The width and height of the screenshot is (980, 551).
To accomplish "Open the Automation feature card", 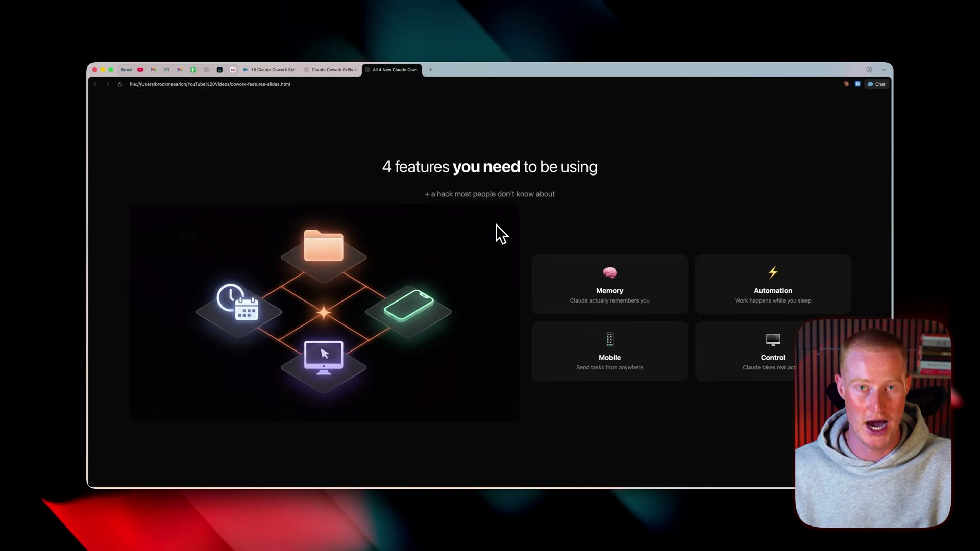I will click(772, 284).
